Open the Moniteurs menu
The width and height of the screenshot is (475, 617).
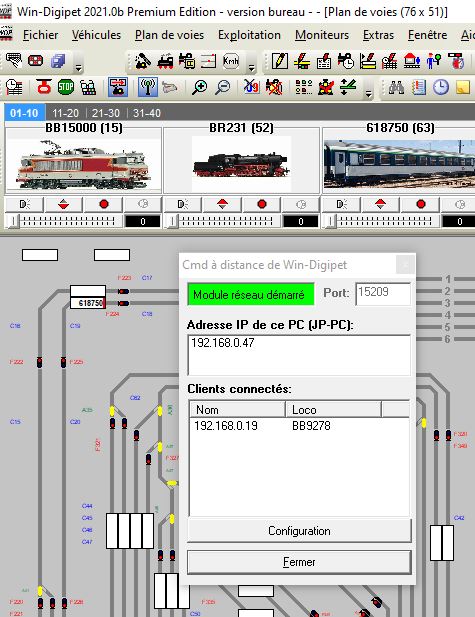point(322,35)
